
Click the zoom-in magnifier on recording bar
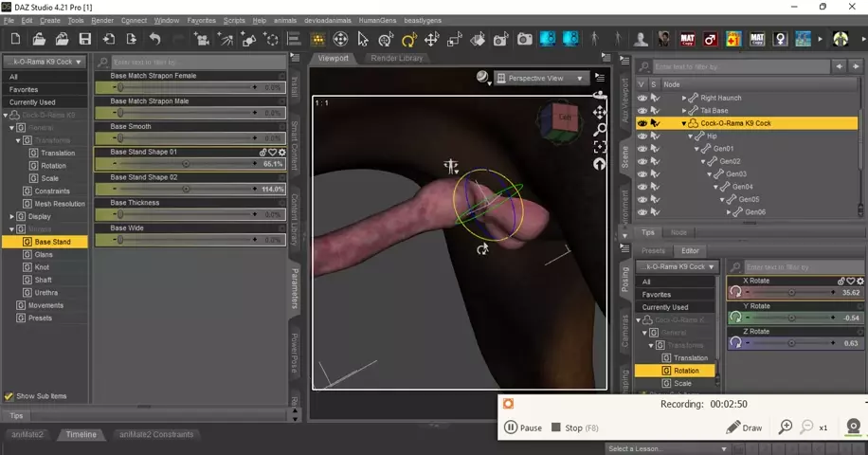[x=785, y=428]
